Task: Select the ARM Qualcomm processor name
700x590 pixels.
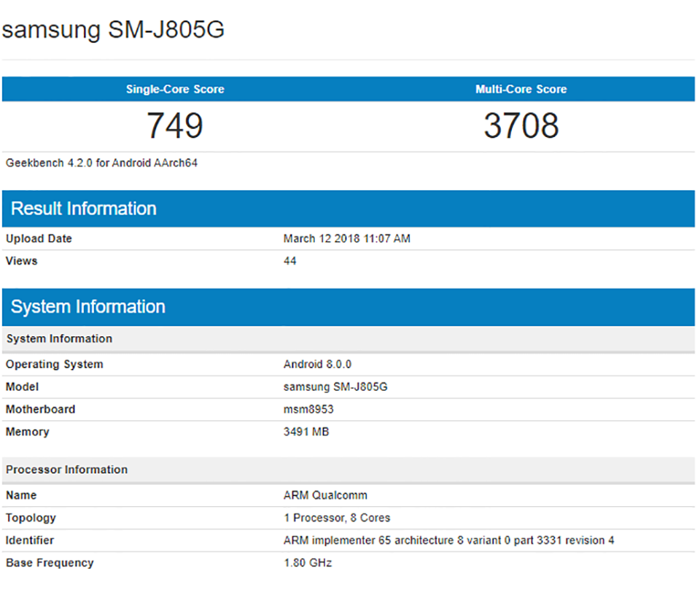Action: click(x=325, y=495)
